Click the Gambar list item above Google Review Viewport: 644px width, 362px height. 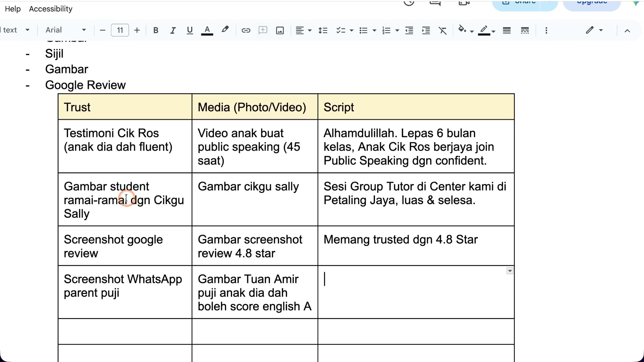(67, 69)
